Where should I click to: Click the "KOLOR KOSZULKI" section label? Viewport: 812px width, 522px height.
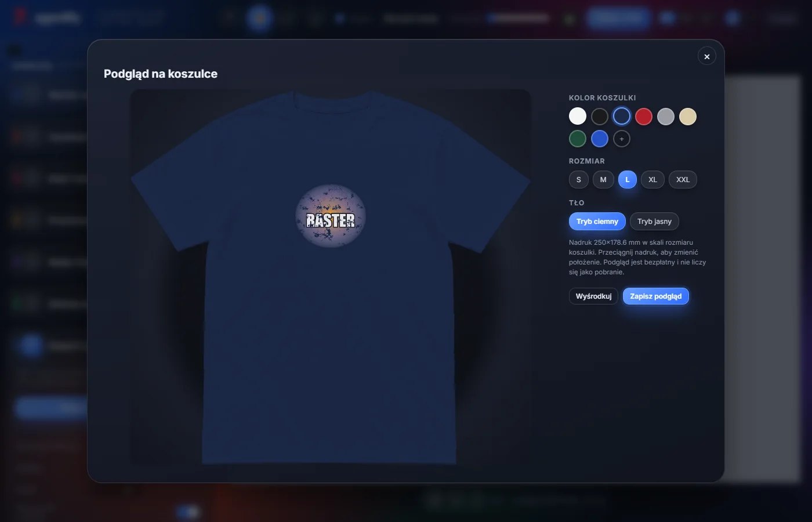(603, 98)
